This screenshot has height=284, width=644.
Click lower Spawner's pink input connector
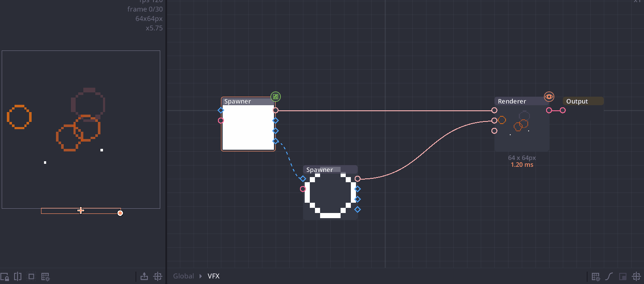pos(303,189)
